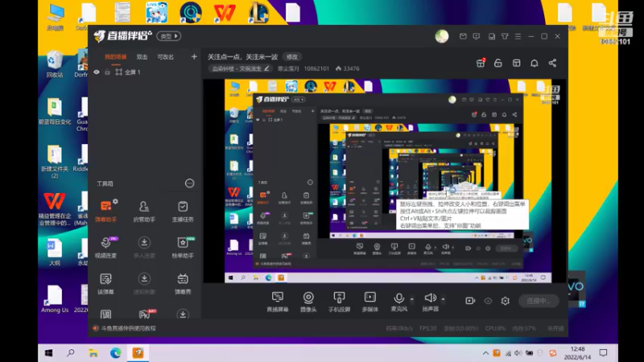The width and height of the screenshot is (644, 362).
Task: Open the gift box icon with badge
Action: 481,63
